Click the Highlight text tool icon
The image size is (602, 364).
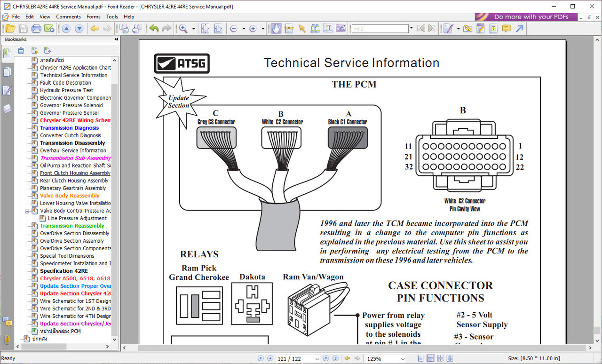click(x=493, y=29)
